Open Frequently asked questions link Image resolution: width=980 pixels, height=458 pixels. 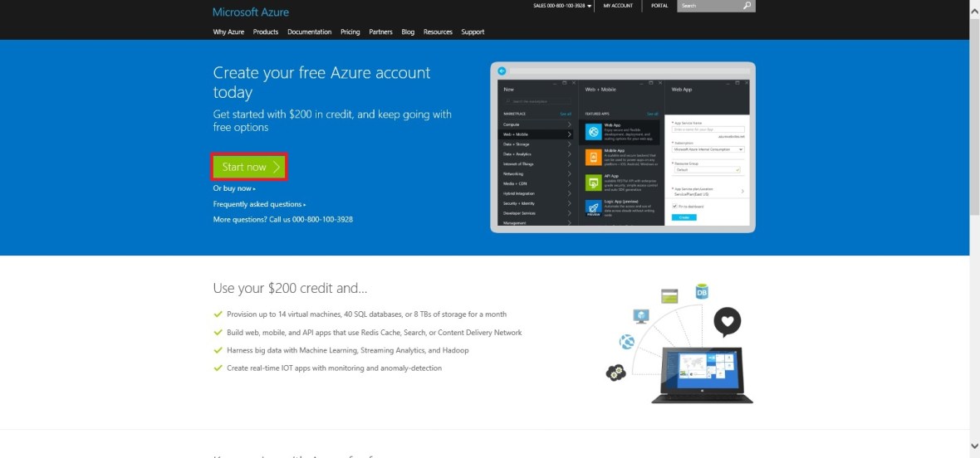(259, 204)
